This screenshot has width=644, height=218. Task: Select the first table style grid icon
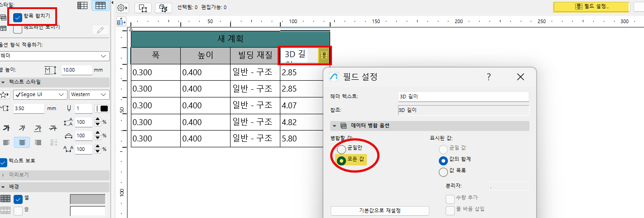click(82, 5)
